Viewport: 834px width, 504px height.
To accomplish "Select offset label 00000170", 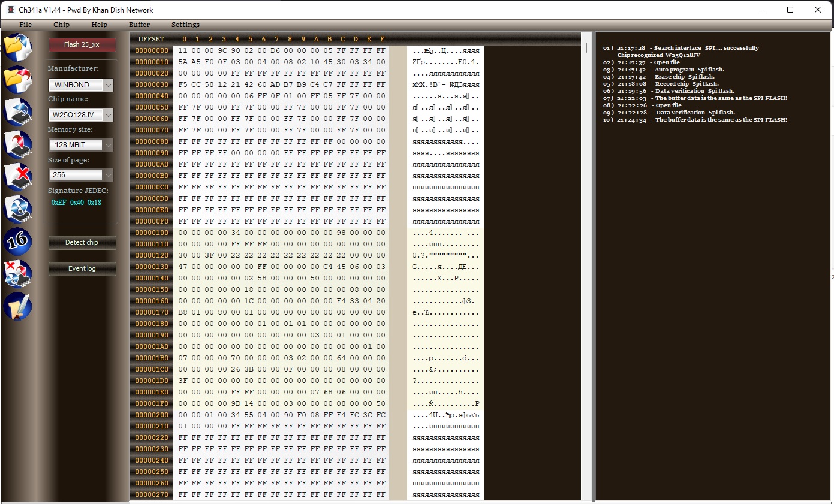I will point(152,313).
